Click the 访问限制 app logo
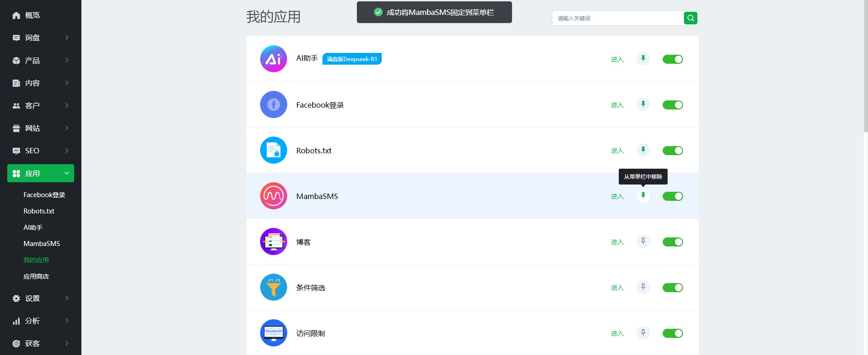This screenshot has height=355, width=868. (x=274, y=333)
